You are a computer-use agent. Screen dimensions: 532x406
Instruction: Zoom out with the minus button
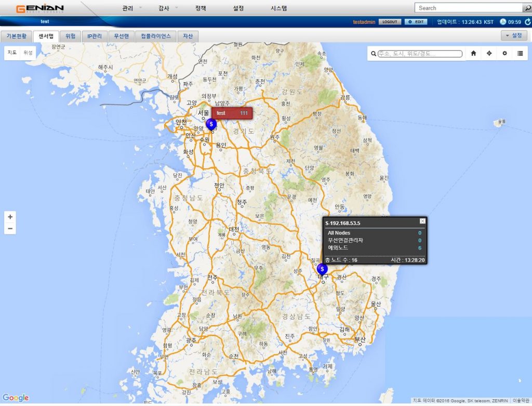pyautogui.click(x=10, y=228)
